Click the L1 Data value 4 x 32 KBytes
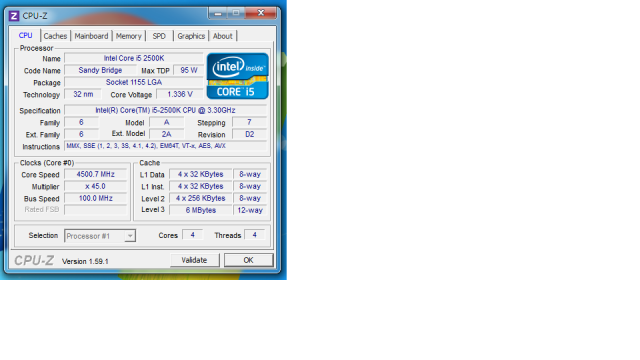The image size is (640, 360). point(200,174)
